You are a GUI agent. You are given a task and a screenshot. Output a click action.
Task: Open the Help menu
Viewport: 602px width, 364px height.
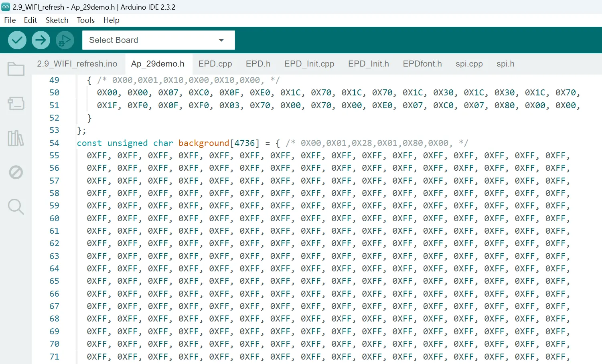point(111,20)
